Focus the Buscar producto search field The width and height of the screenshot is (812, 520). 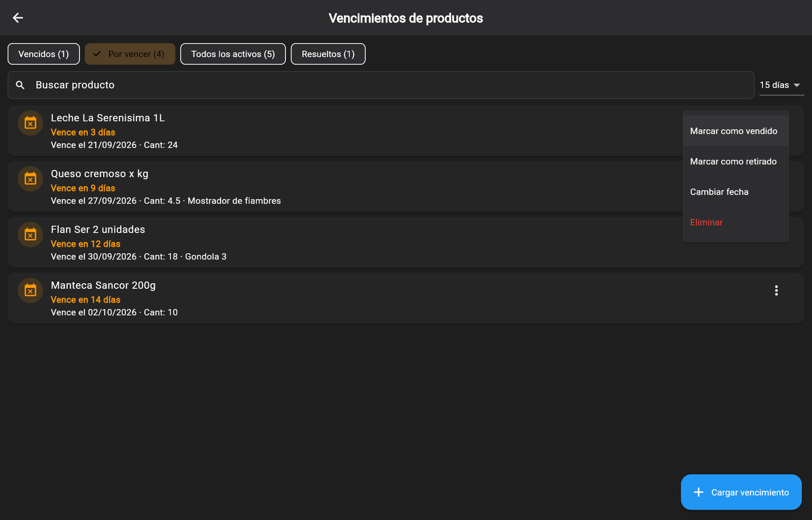tap(381, 85)
